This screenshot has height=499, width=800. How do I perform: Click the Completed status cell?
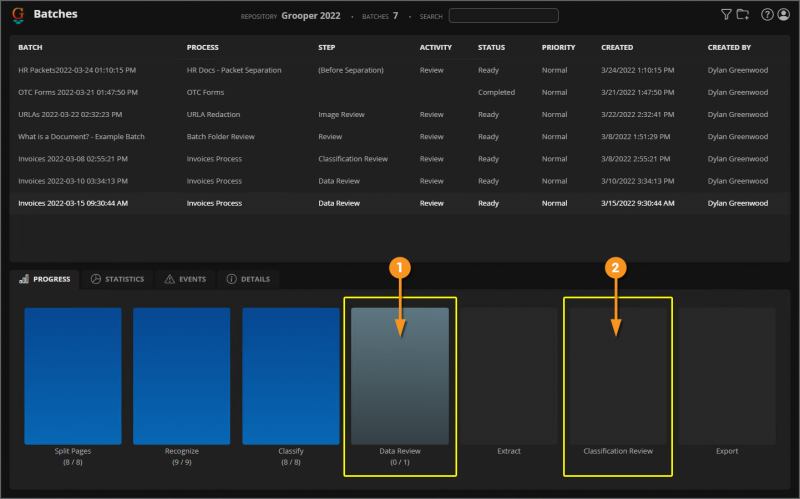(x=496, y=92)
